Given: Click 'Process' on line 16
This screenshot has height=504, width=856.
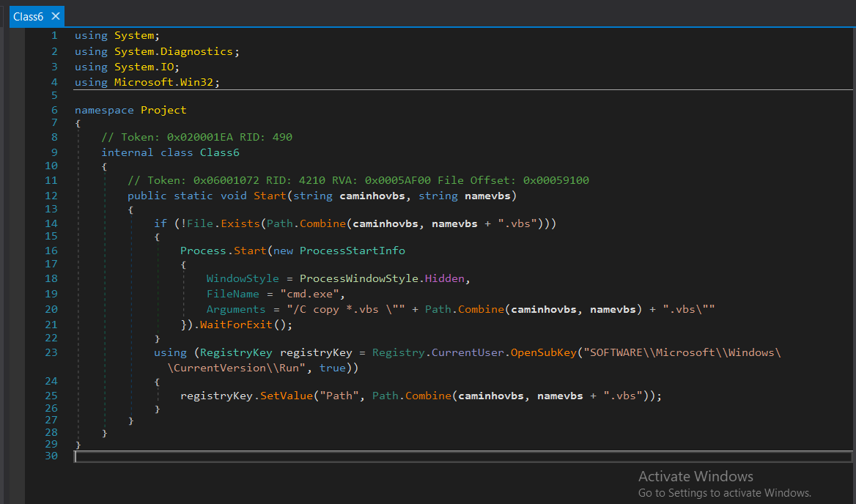Looking at the screenshot, I should [203, 251].
